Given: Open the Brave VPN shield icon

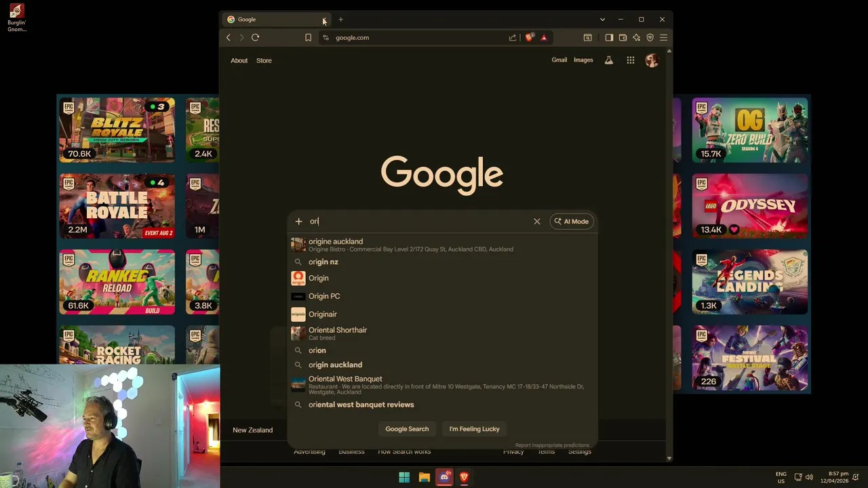Looking at the screenshot, I should click(650, 37).
